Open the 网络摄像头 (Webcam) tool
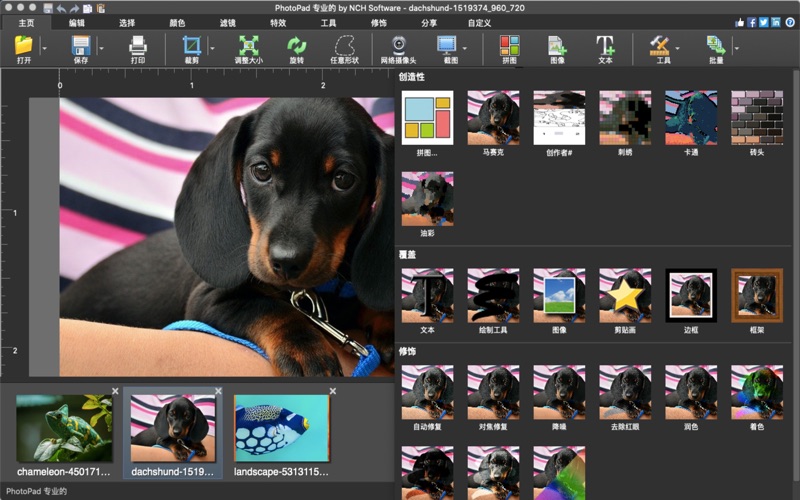Screen dimensions: 800x500 point(398,46)
